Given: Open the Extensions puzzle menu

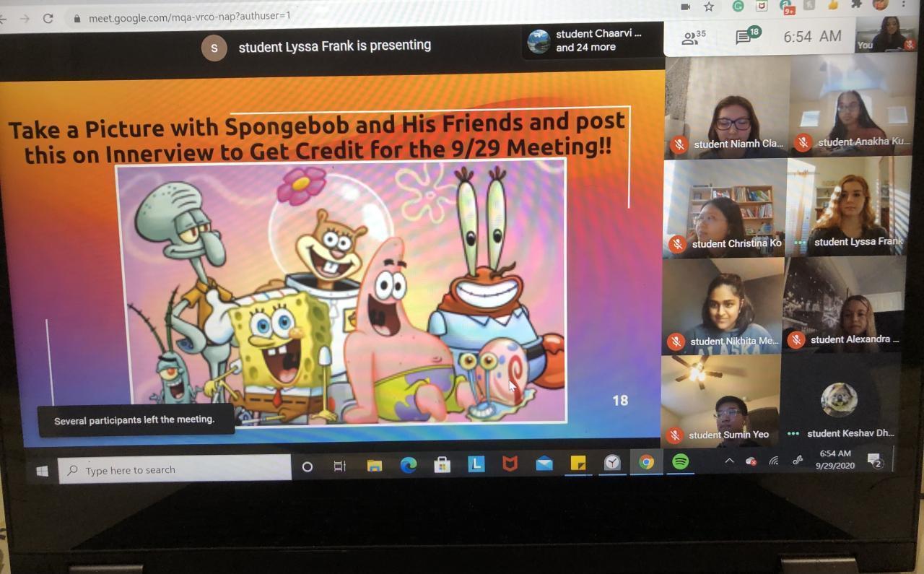Looking at the screenshot, I should (857, 5).
